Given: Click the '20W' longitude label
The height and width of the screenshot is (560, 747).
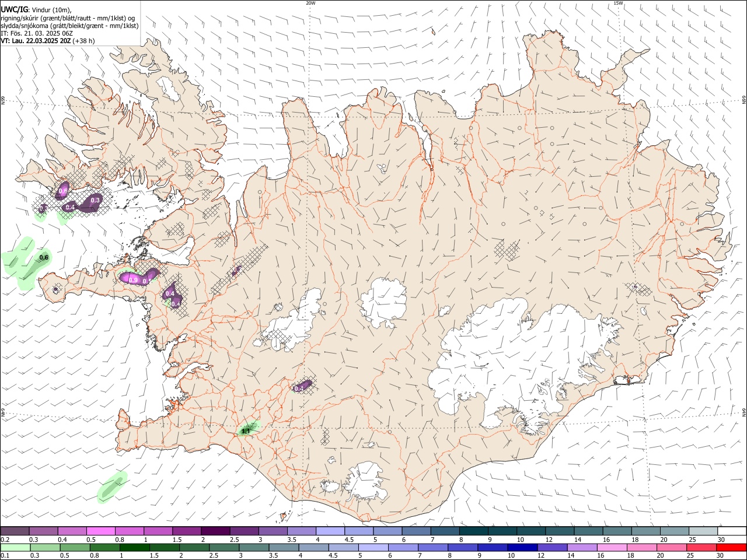Looking at the screenshot, I should coord(310,3).
